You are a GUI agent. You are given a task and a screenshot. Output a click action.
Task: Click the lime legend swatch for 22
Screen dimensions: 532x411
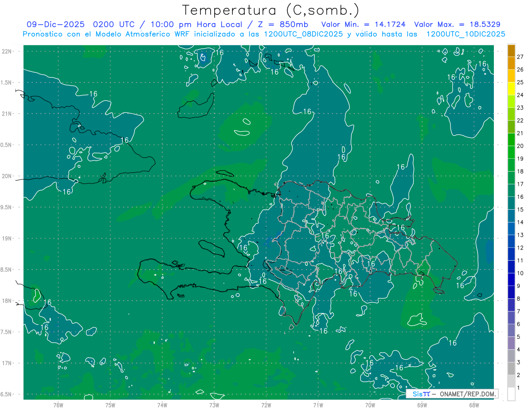(511, 114)
